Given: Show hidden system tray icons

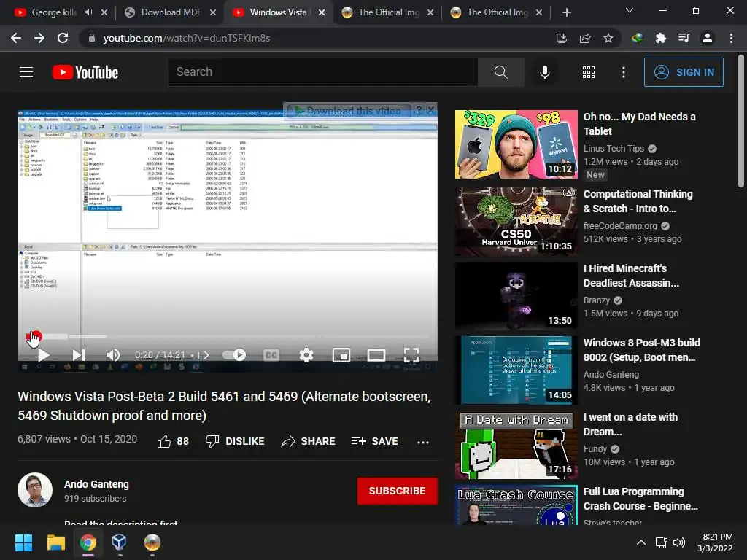Looking at the screenshot, I should click(x=641, y=542).
